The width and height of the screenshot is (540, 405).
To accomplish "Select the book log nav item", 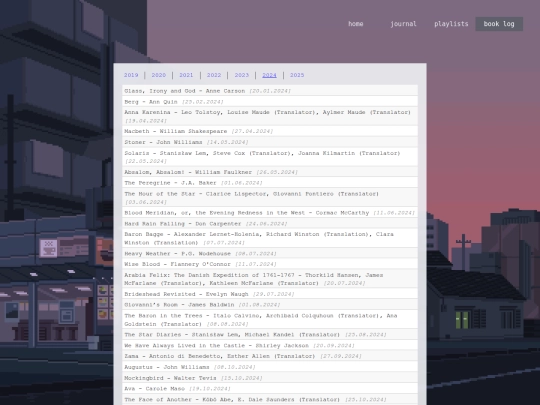I will coord(499,24).
